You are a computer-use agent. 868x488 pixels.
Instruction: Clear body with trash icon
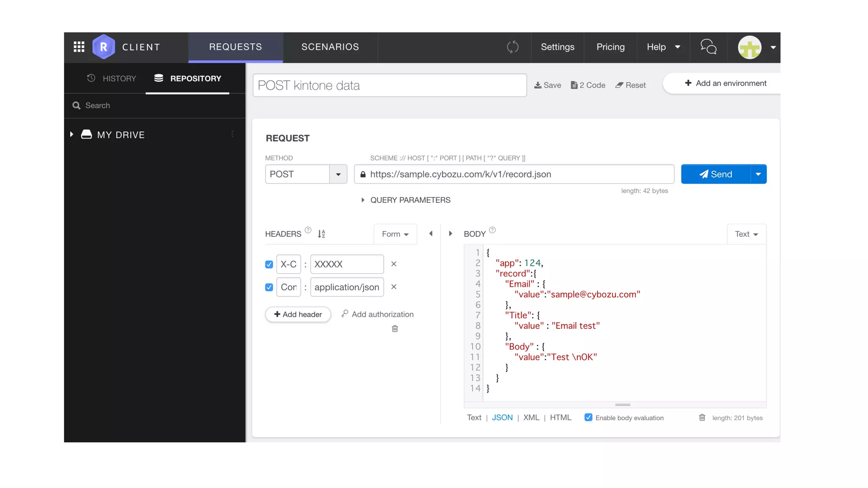702,418
